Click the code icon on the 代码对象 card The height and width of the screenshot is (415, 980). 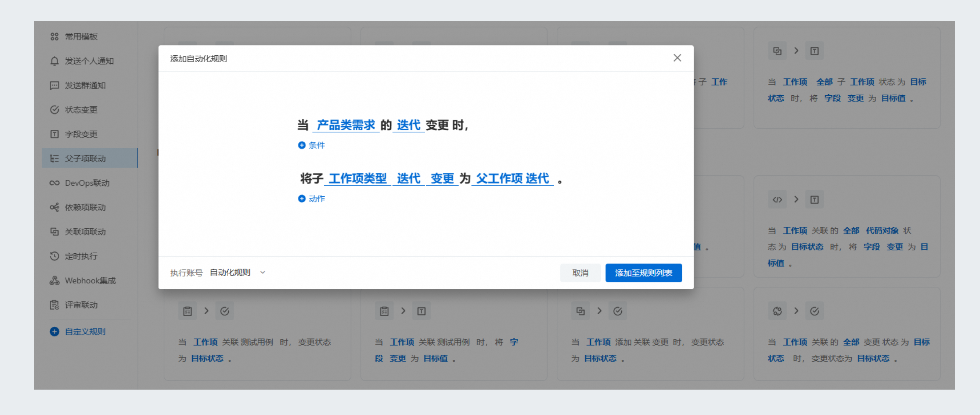coord(777,199)
